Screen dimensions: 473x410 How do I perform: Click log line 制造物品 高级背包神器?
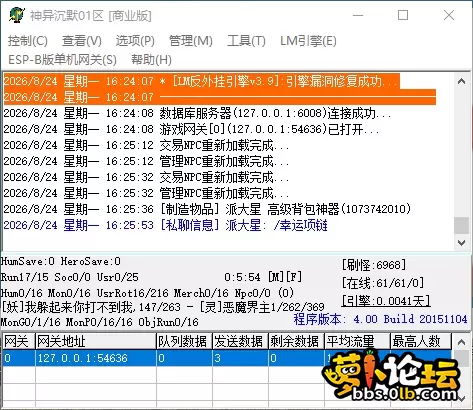click(207, 209)
